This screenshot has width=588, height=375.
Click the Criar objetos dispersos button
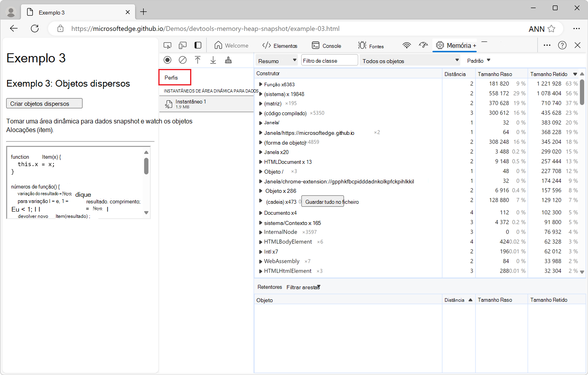[x=44, y=103]
